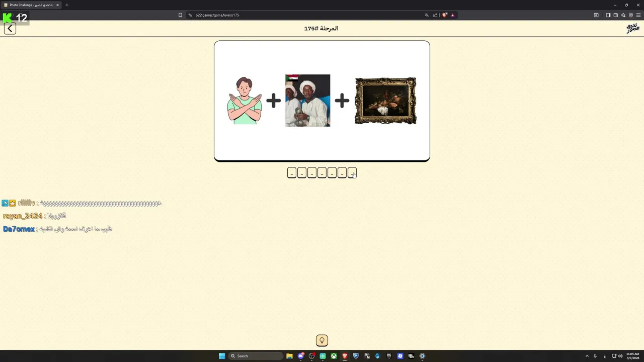Open the Windows Start menu
644x362 pixels.
coord(222,356)
